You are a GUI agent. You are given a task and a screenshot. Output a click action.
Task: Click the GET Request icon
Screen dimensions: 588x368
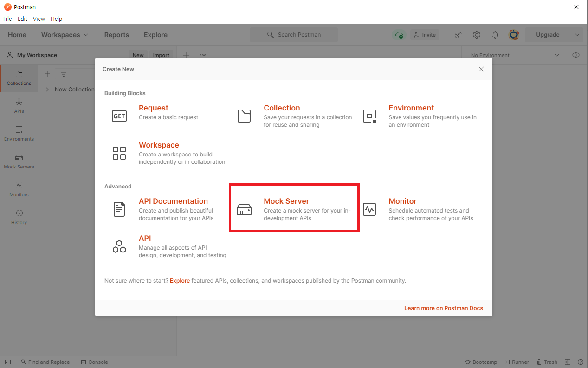point(119,116)
